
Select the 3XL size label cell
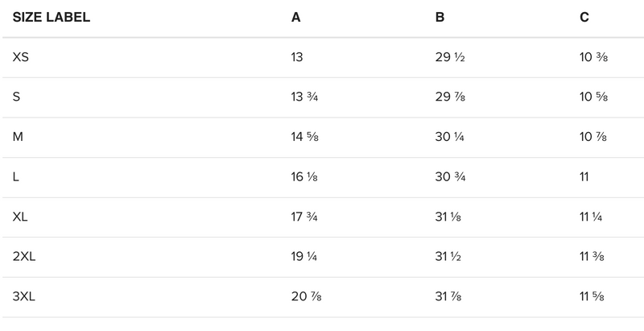25,297
